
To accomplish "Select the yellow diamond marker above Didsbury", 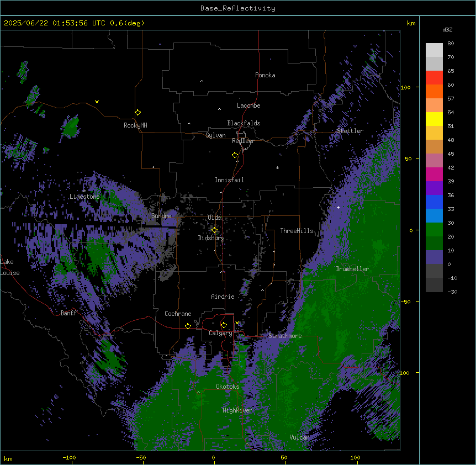I will [215, 230].
